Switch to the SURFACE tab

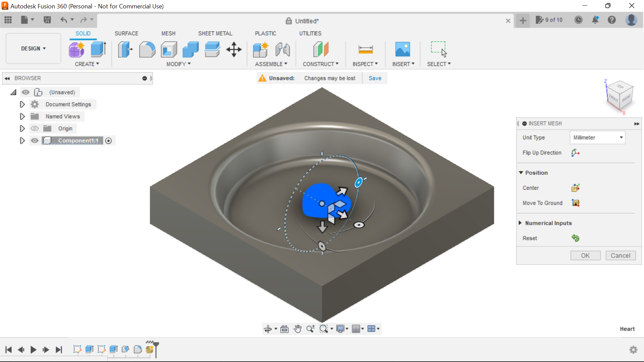click(x=126, y=33)
